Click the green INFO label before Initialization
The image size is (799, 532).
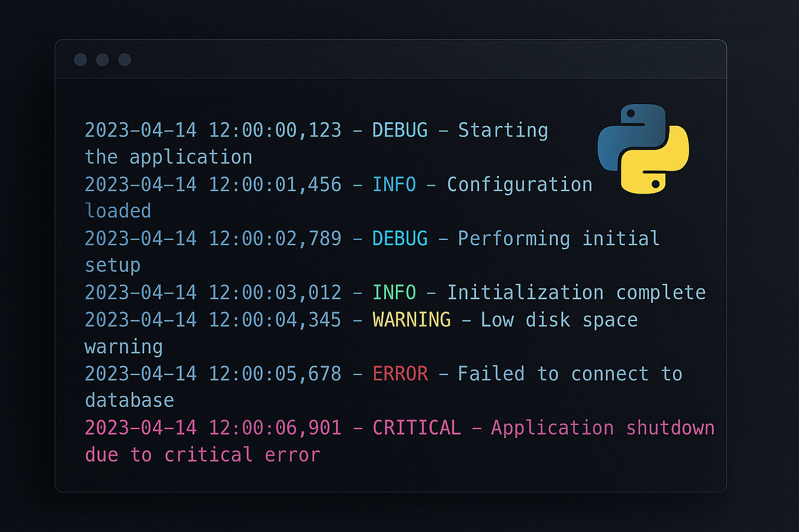[394, 293]
